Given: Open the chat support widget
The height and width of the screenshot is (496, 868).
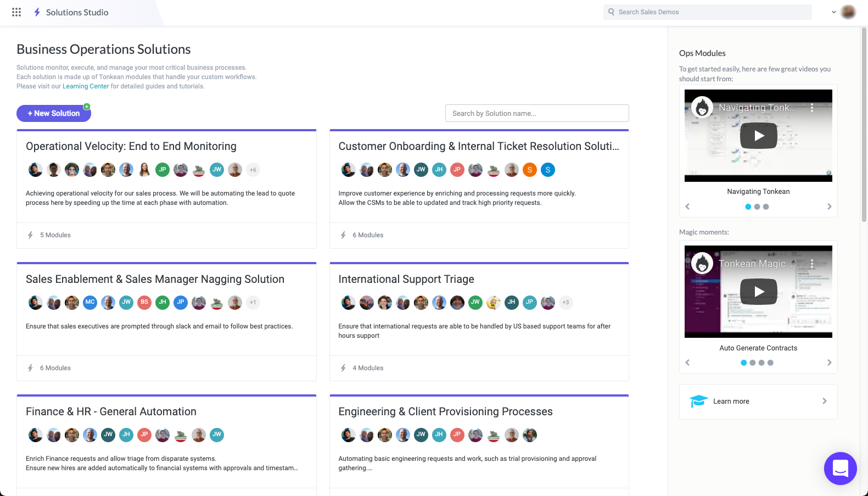Looking at the screenshot, I should pos(840,468).
